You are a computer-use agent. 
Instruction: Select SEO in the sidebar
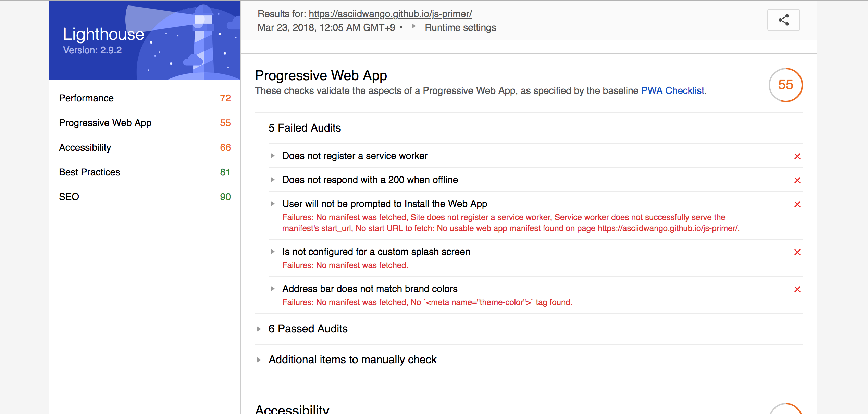tap(69, 197)
